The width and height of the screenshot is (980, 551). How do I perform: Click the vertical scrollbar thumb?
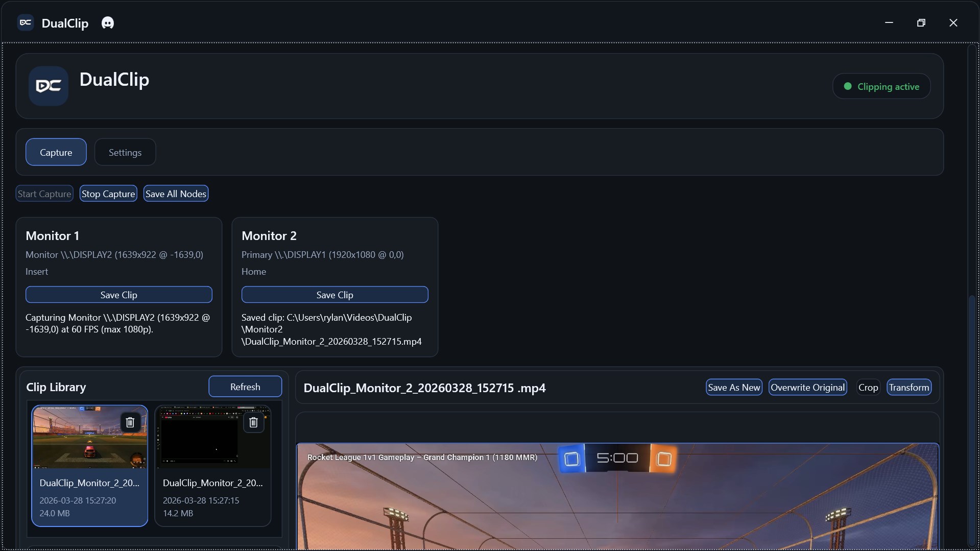pos(972,420)
